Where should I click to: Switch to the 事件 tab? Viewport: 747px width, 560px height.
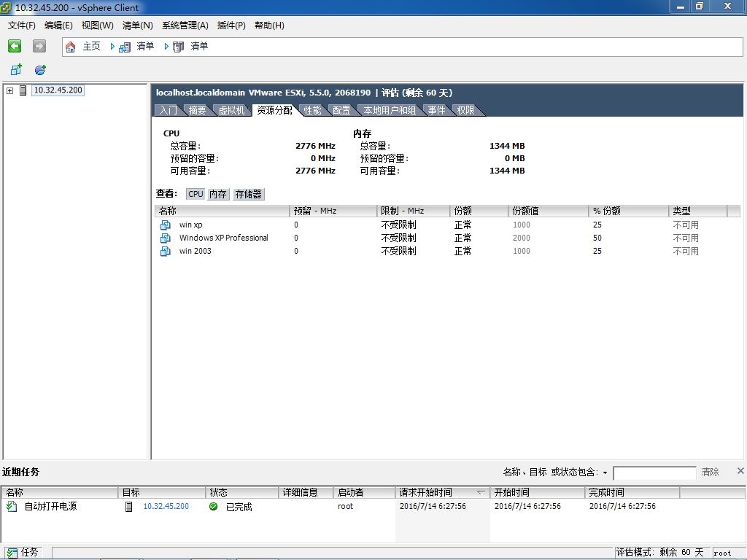(x=436, y=111)
